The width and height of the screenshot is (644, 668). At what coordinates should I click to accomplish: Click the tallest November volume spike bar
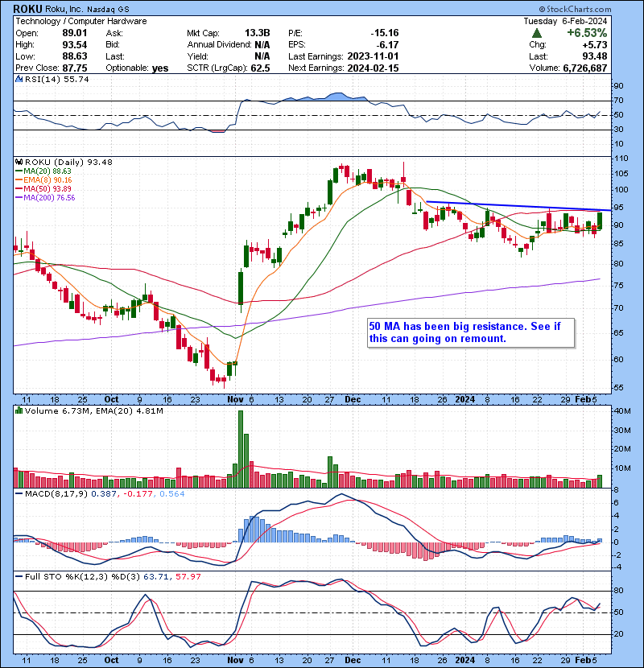pyautogui.click(x=241, y=449)
